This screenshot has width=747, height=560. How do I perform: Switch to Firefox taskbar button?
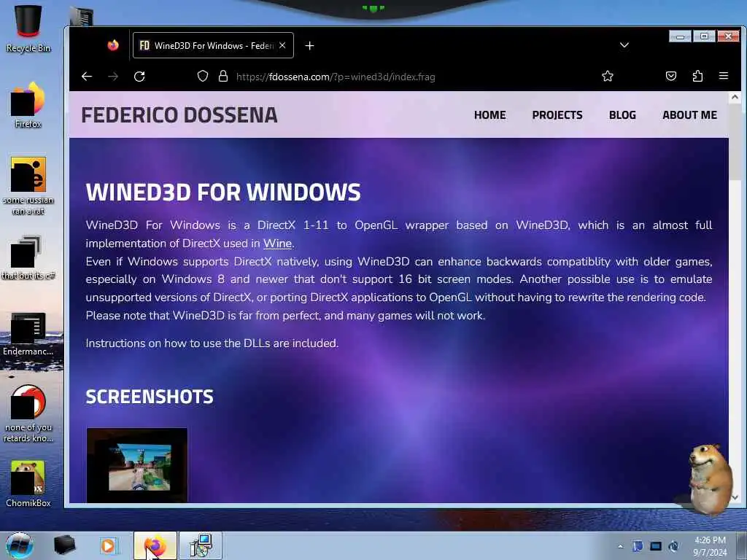[155, 545]
